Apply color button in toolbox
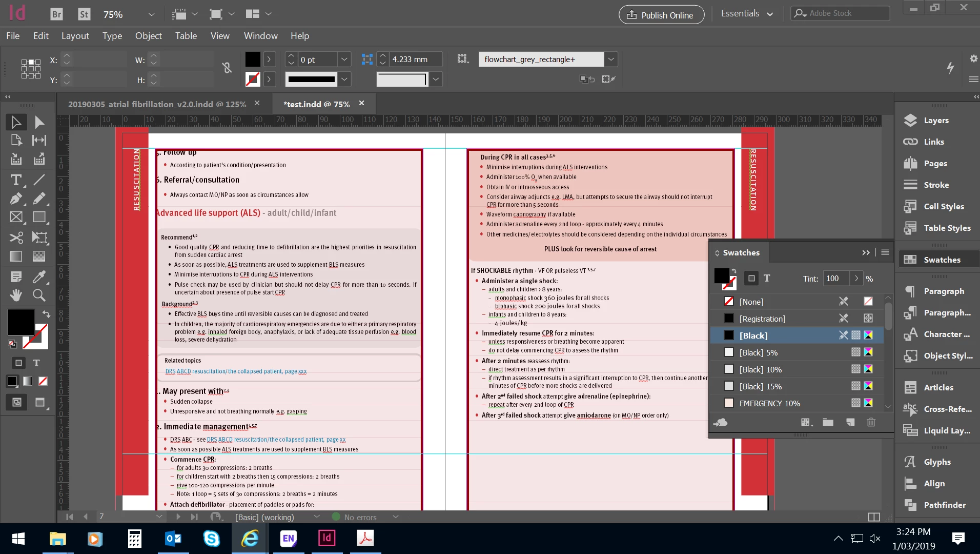 click(x=12, y=381)
